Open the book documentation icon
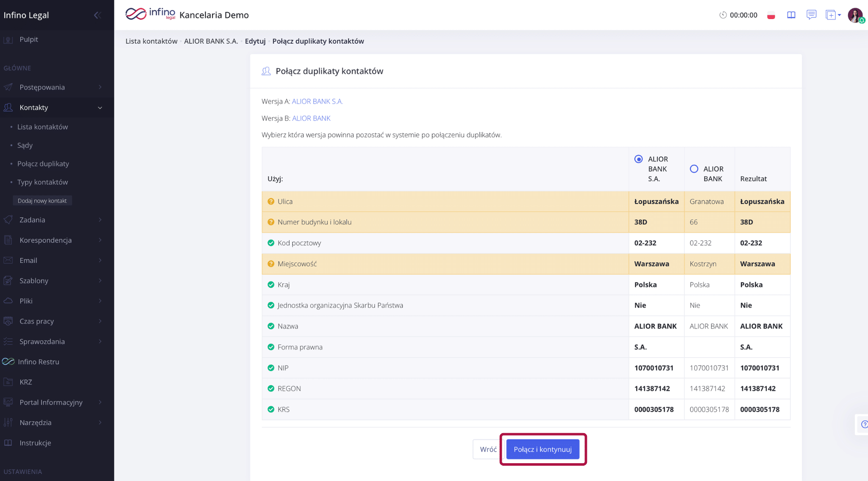Viewport: 868px width, 481px height. (791, 15)
